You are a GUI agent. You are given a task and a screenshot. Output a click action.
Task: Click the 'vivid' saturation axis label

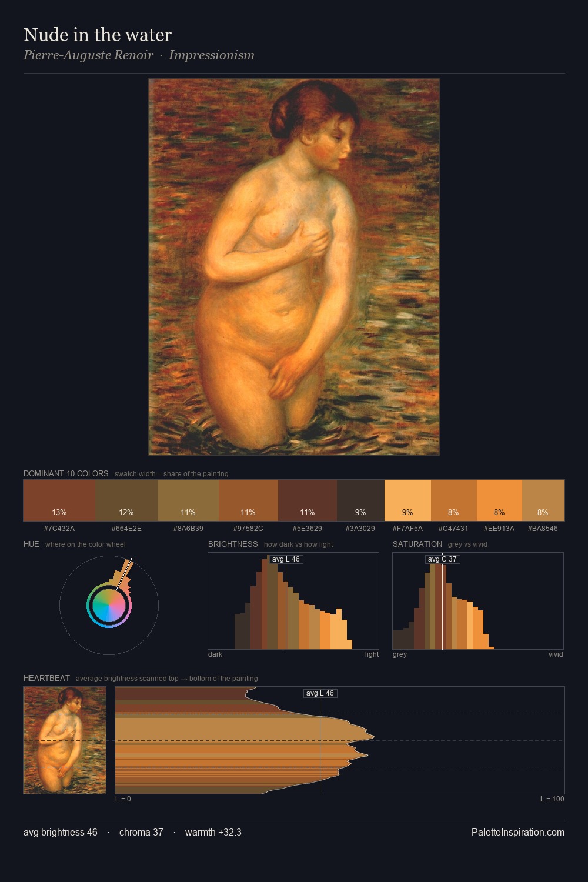[556, 654]
